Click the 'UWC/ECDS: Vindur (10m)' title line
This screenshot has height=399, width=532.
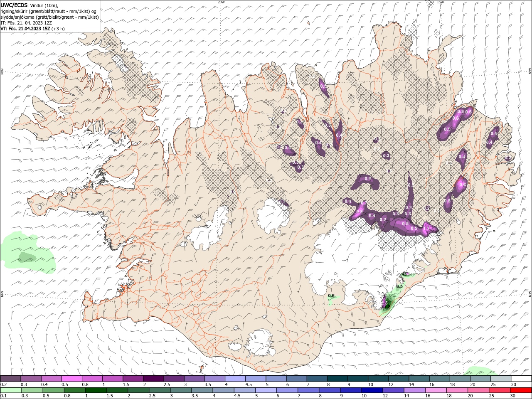[x=30, y=5]
